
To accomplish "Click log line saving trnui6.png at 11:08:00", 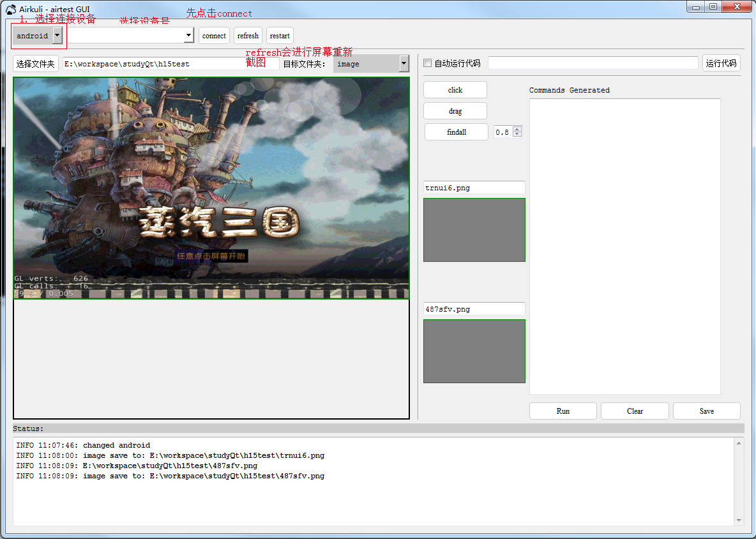I will tap(170, 455).
